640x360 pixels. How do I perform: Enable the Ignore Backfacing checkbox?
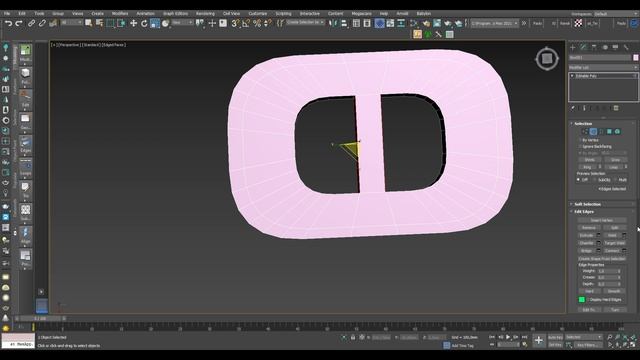coord(580,146)
